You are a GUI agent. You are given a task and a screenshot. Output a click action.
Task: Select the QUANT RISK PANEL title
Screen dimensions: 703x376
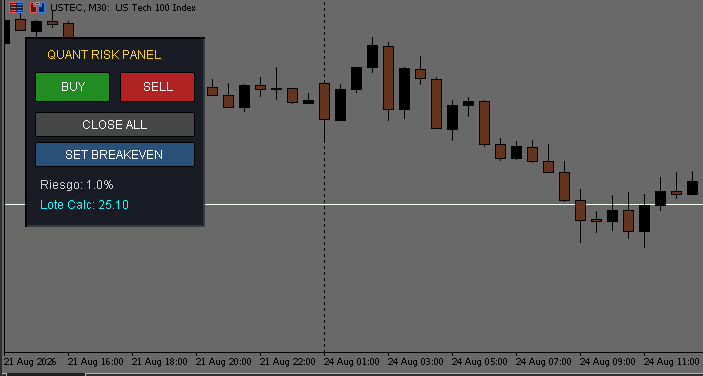pyautogui.click(x=104, y=55)
